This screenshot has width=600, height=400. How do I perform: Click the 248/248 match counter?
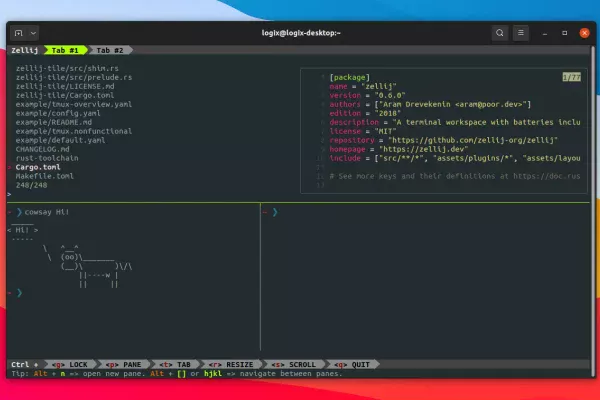[31, 185]
